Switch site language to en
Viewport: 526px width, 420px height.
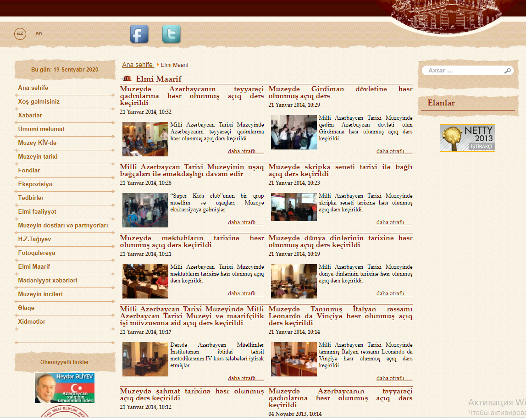pyautogui.click(x=39, y=33)
